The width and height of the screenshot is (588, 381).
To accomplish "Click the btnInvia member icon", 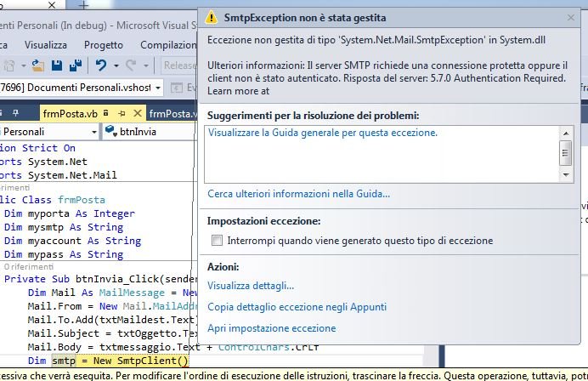I will (x=110, y=131).
